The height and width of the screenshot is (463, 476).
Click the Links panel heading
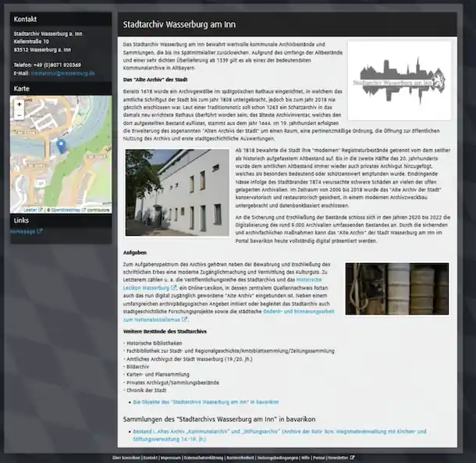click(x=21, y=220)
